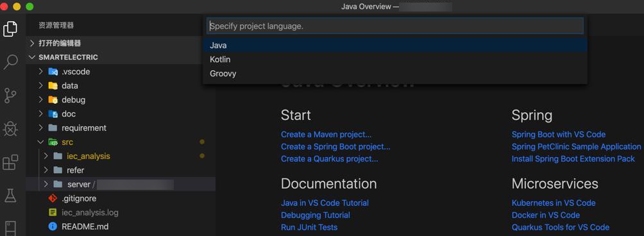Click the .gitignore file icon

[x=53, y=198]
